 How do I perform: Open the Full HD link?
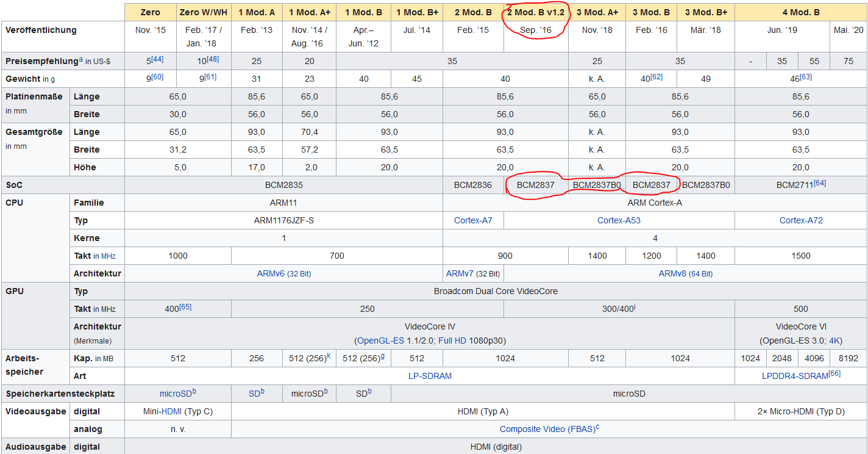(x=452, y=340)
